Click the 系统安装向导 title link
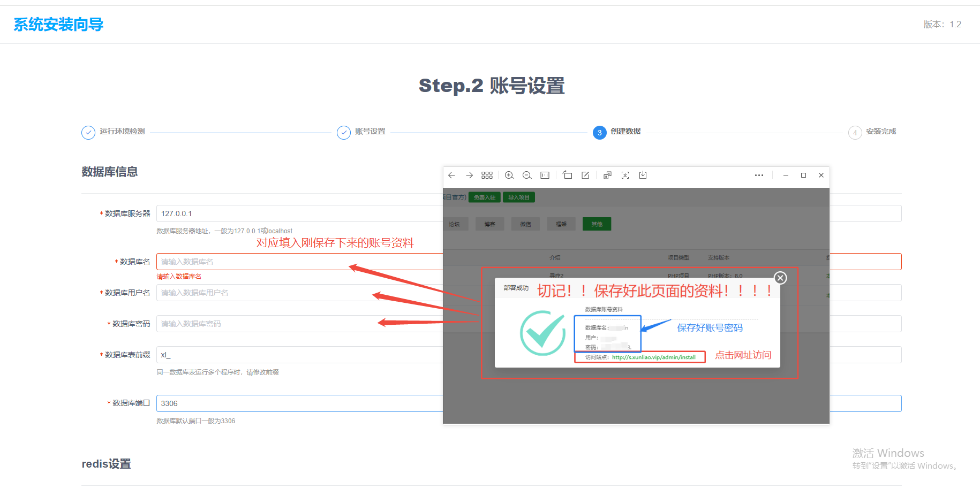The height and width of the screenshot is (489, 980). [x=58, y=25]
